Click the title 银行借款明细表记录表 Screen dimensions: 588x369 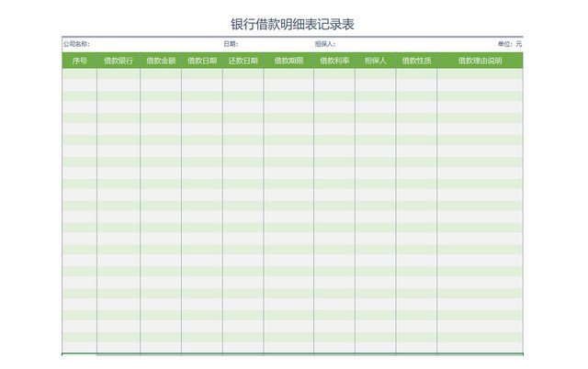(292, 25)
